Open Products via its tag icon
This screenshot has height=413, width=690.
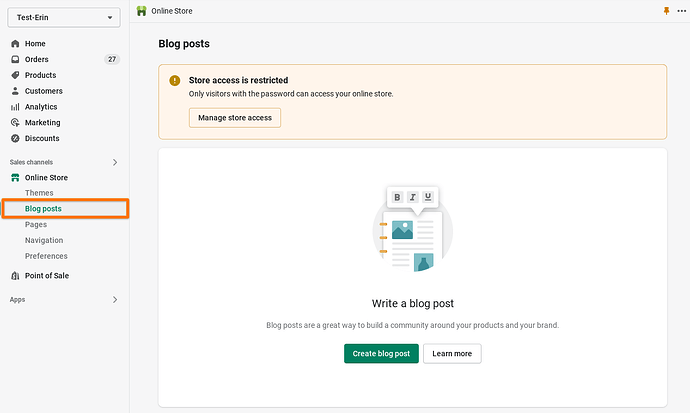point(15,75)
